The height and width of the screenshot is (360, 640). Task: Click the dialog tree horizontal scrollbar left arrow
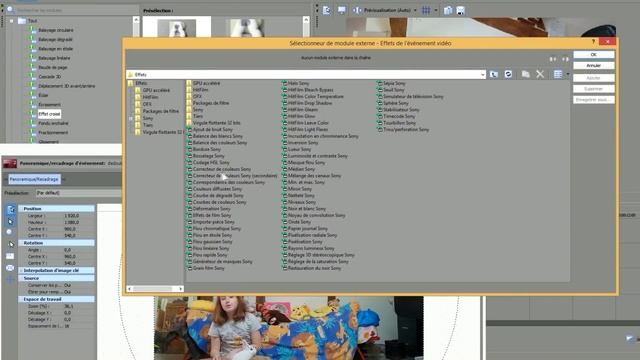point(130,289)
